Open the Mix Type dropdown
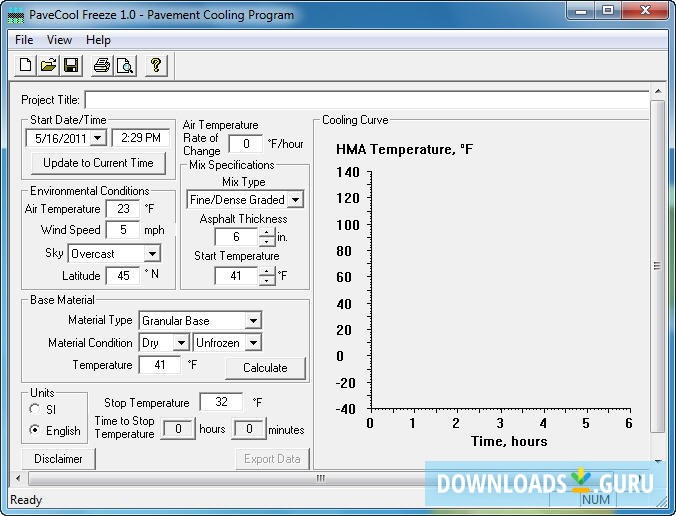This screenshot has height=516, width=676. [x=295, y=200]
